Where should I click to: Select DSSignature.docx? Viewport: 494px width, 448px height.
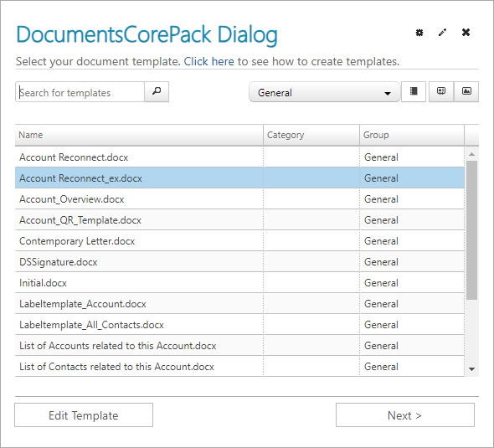pos(239,262)
